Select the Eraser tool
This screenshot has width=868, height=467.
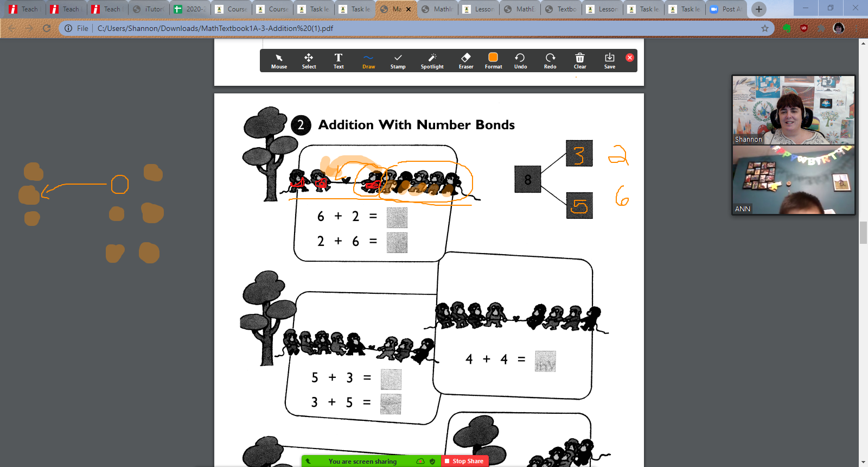pos(466,61)
